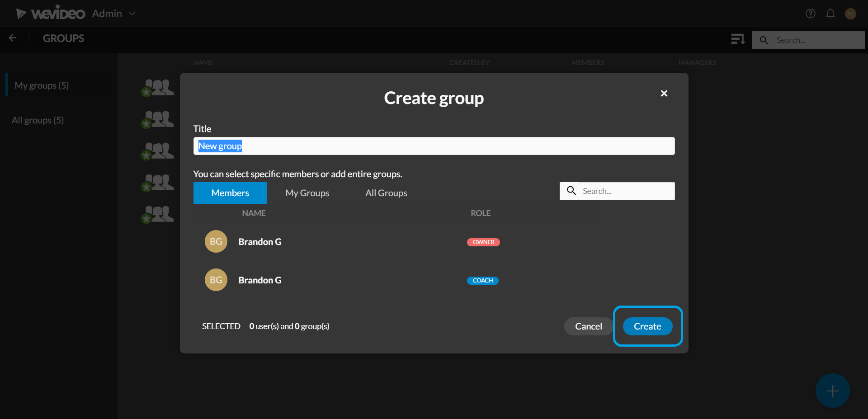Click the member search box in dialog
The image size is (868, 419).
[x=627, y=191]
